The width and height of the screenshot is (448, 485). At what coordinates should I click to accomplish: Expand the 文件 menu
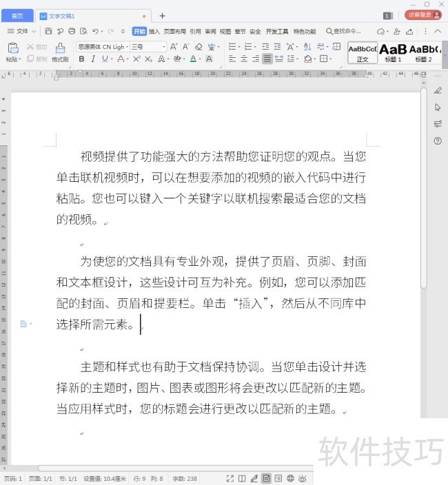click(21, 31)
